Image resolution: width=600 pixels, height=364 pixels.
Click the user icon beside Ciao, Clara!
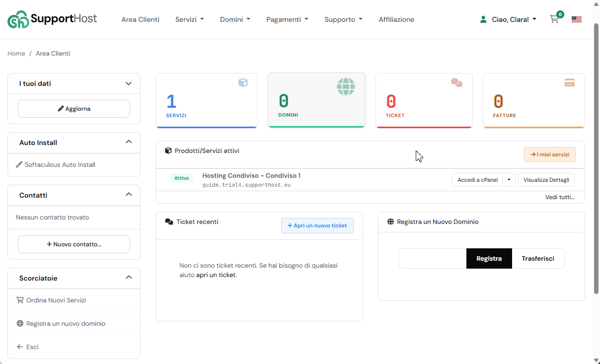tap(483, 19)
